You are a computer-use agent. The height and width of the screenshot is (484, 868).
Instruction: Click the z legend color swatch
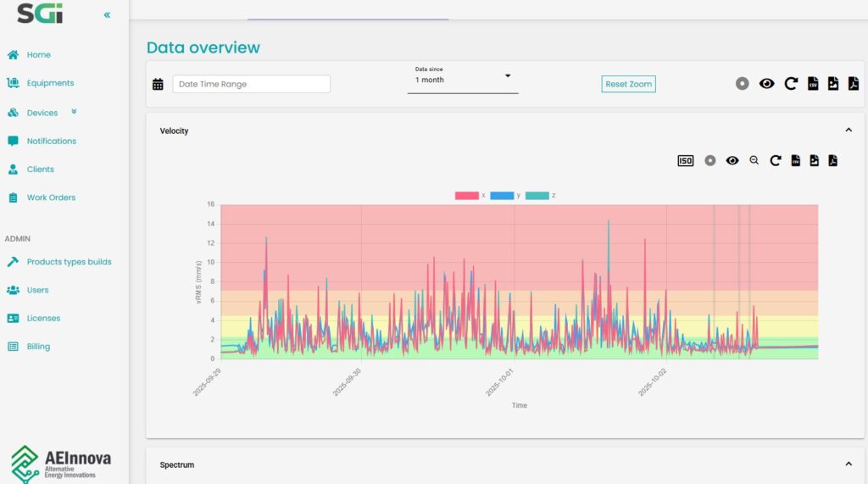[537, 196]
